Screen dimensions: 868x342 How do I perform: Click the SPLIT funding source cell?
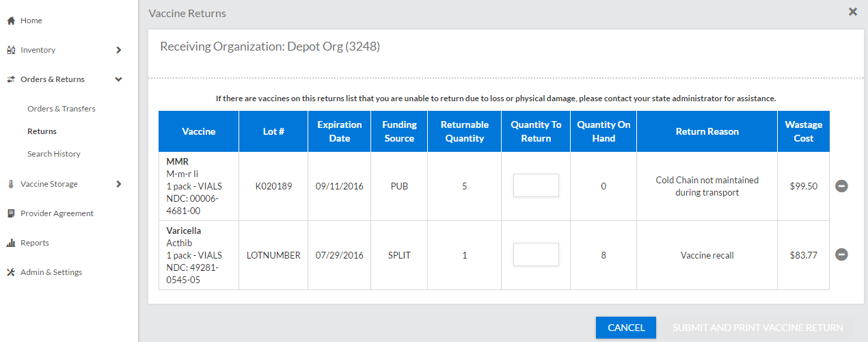tap(399, 255)
